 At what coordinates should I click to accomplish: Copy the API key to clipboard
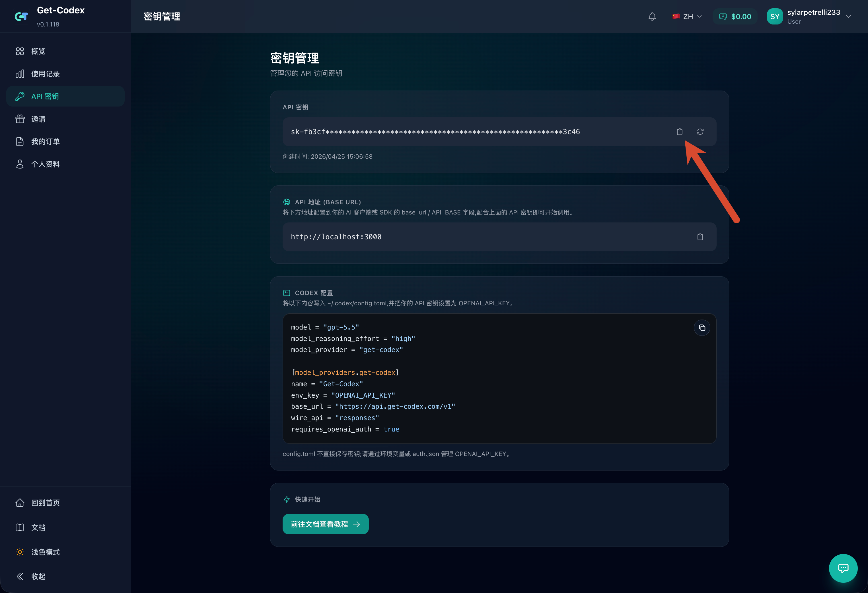tap(679, 132)
